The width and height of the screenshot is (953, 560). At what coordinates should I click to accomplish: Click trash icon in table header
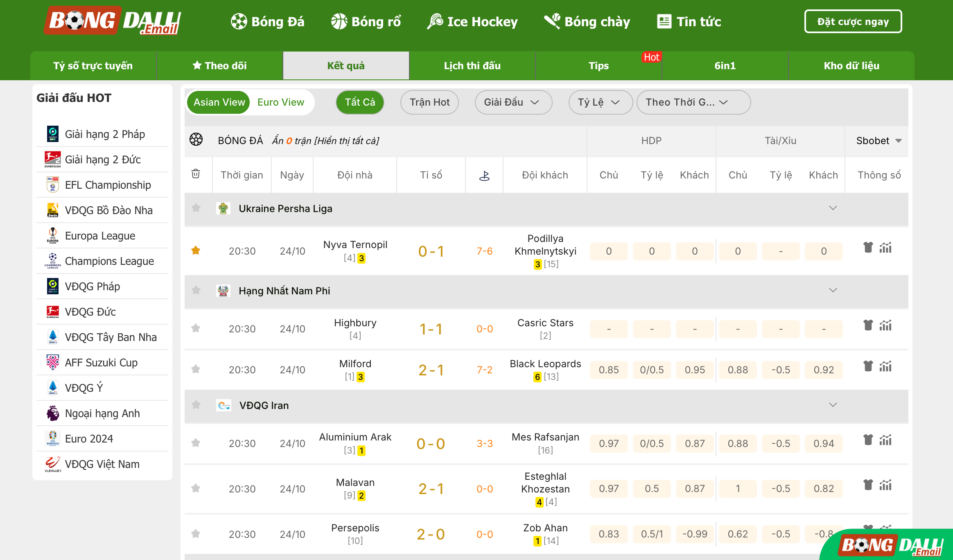pyautogui.click(x=196, y=174)
